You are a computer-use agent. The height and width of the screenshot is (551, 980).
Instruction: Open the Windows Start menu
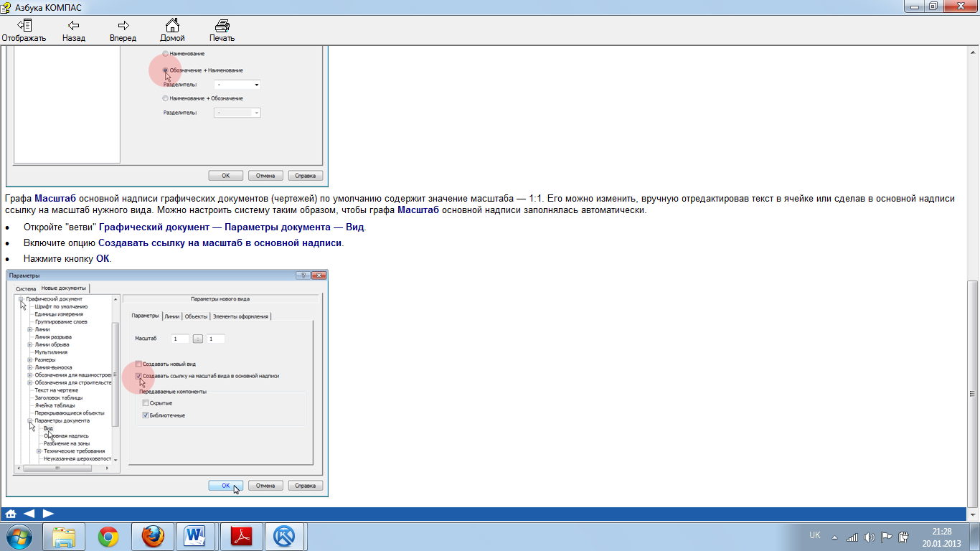click(x=19, y=537)
